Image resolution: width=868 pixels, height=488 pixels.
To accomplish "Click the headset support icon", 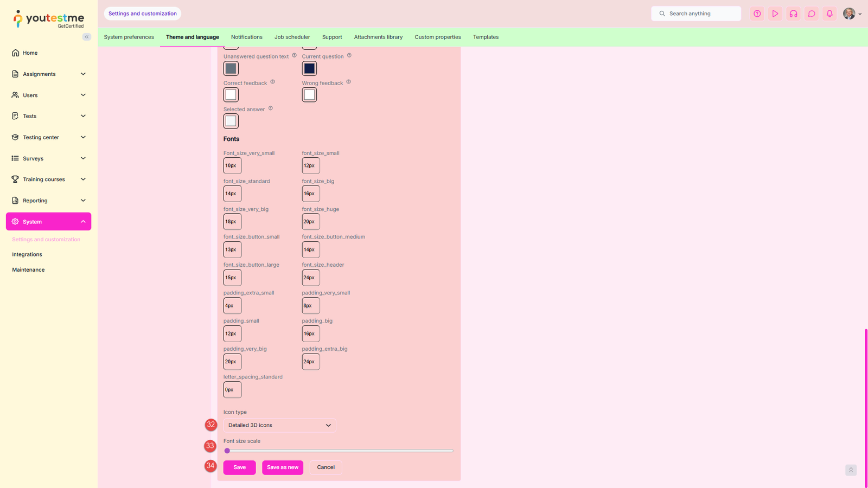I will pyautogui.click(x=793, y=14).
